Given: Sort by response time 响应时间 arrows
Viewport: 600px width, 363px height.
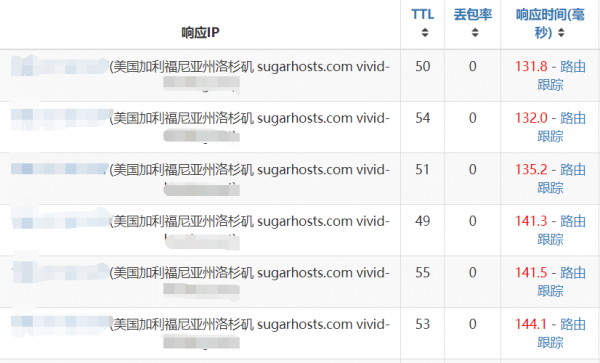Looking at the screenshot, I should pyautogui.click(x=561, y=33).
